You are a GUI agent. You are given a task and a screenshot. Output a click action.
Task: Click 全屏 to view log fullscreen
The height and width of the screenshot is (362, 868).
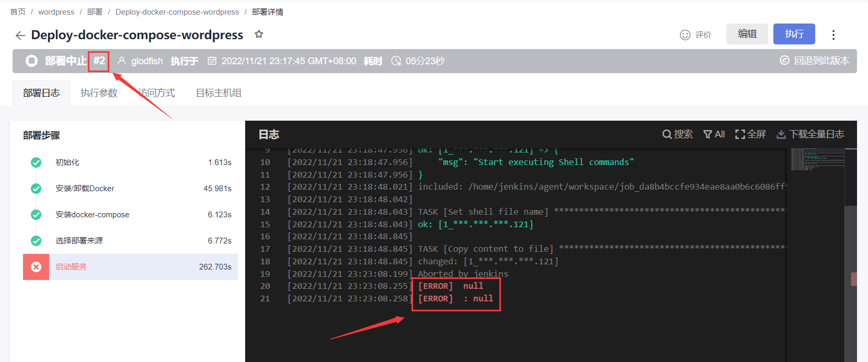point(756,134)
